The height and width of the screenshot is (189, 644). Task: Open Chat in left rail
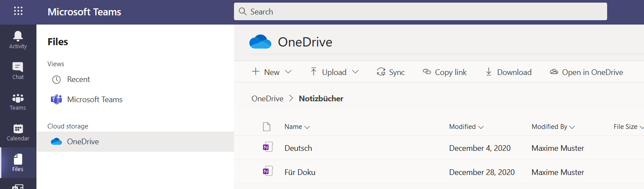(18, 71)
